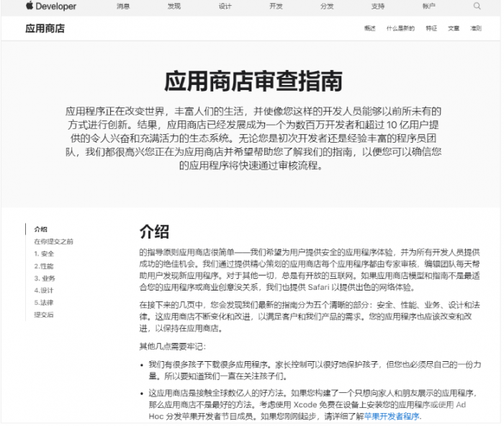Jump to 提交后 in sidebar
Viewport: 504px width, 426px height.
click(x=44, y=314)
